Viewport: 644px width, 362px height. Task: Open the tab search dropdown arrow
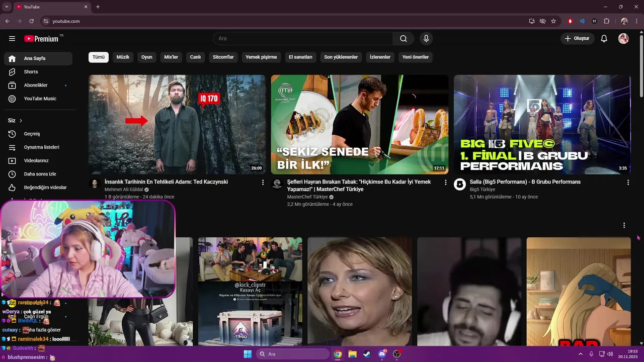pyautogui.click(x=7, y=7)
